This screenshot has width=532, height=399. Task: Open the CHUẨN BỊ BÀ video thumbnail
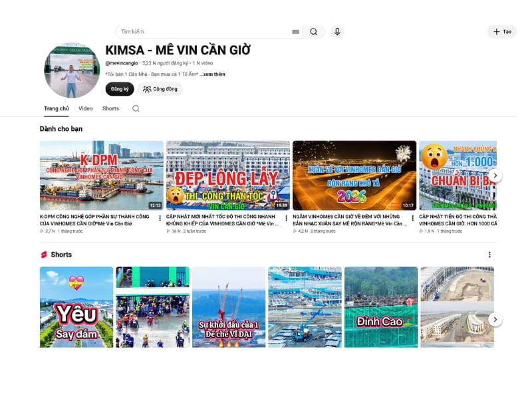pos(458,176)
